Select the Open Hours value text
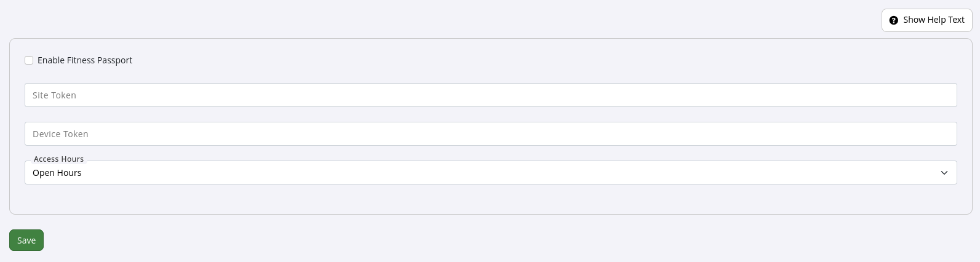The width and height of the screenshot is (980, 262). [x=57, y=173]
